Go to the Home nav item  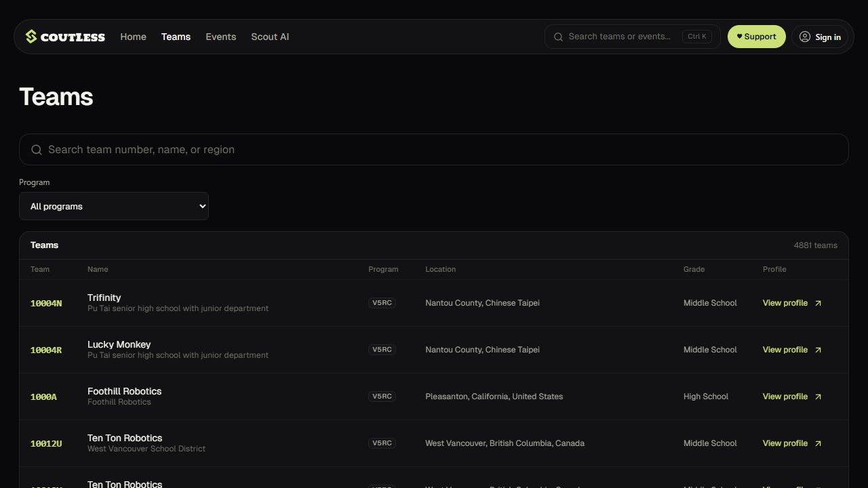[133, 37]
